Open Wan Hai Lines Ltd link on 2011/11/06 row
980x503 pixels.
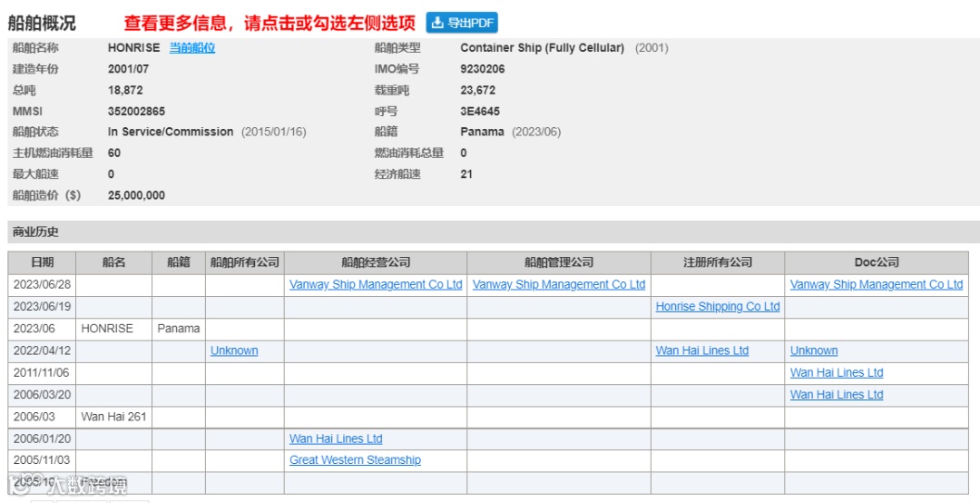coord(837,373)
